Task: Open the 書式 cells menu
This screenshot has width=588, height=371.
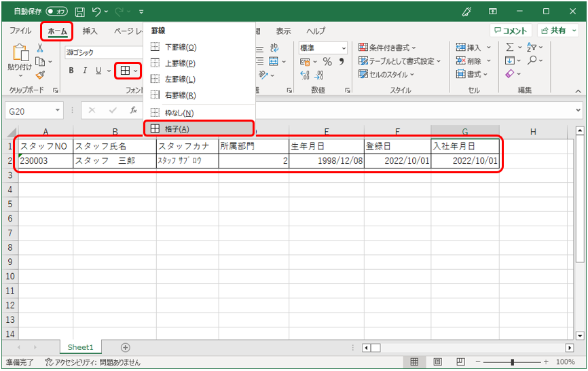Action: 472,74
